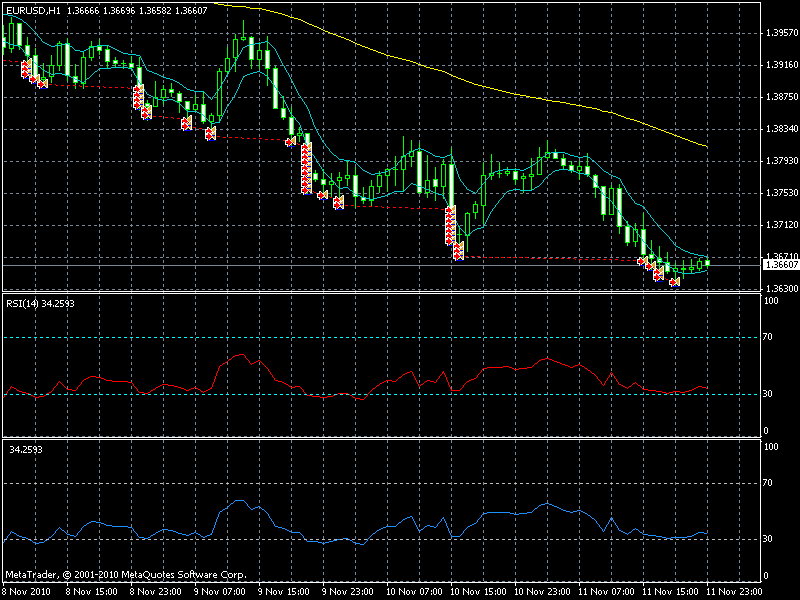Click the 11 Nov 23:00 time axis label
Screen dimensions: 800x600
[x=733, y=592]
